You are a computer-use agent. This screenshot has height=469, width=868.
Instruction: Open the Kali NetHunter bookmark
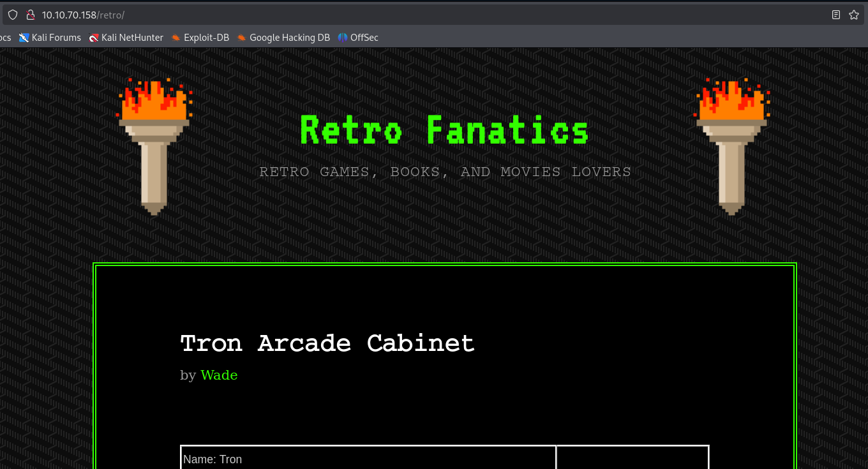pos(126,38)
